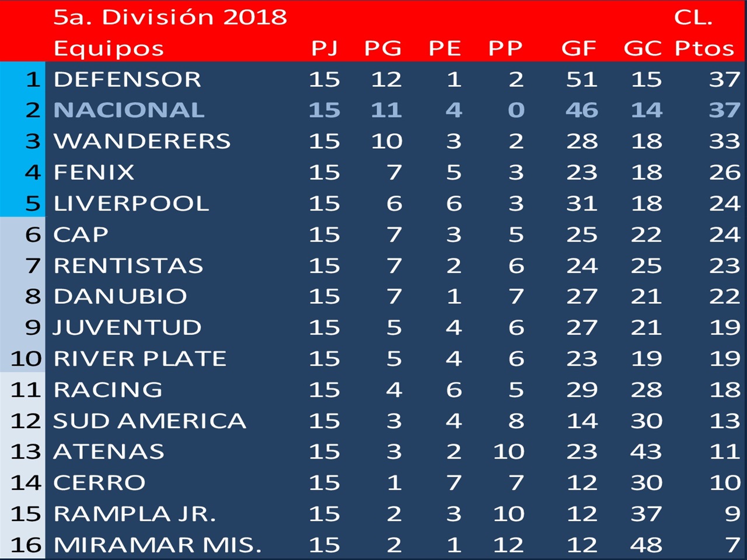Select the SUD AMERICA team name
The width and height of the screenshot is (747, 560).
point(150,421)
